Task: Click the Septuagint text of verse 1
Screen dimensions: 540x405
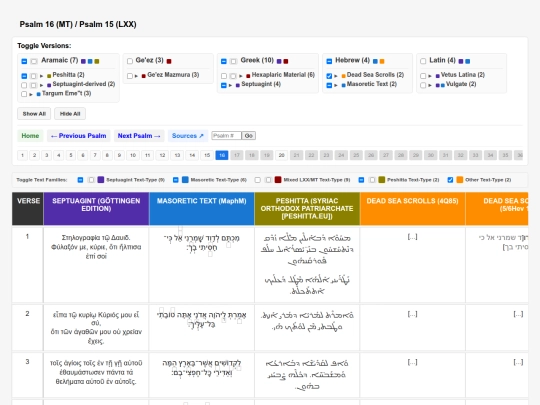Action: [96, 247]
